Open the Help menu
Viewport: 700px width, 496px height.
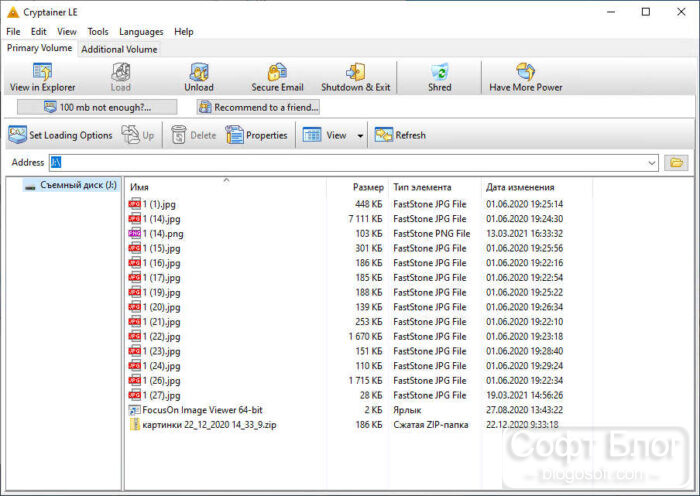[x=183, y=32]
